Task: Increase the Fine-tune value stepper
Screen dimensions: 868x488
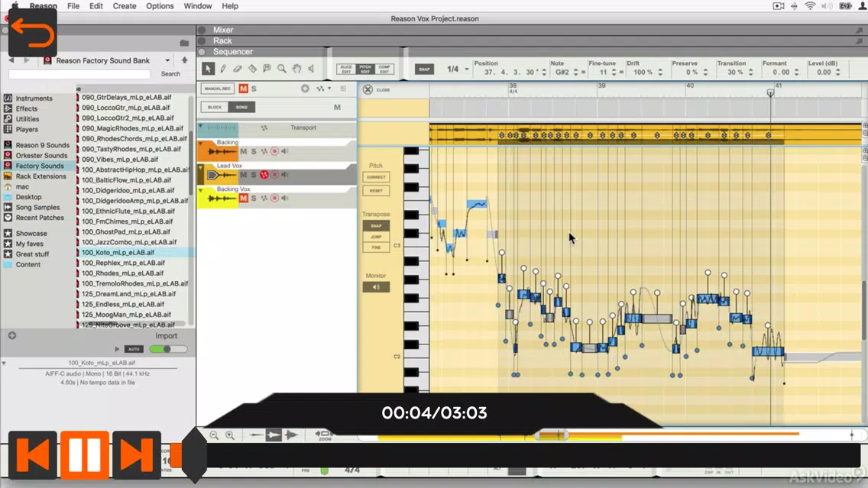Action: [614, 69]
